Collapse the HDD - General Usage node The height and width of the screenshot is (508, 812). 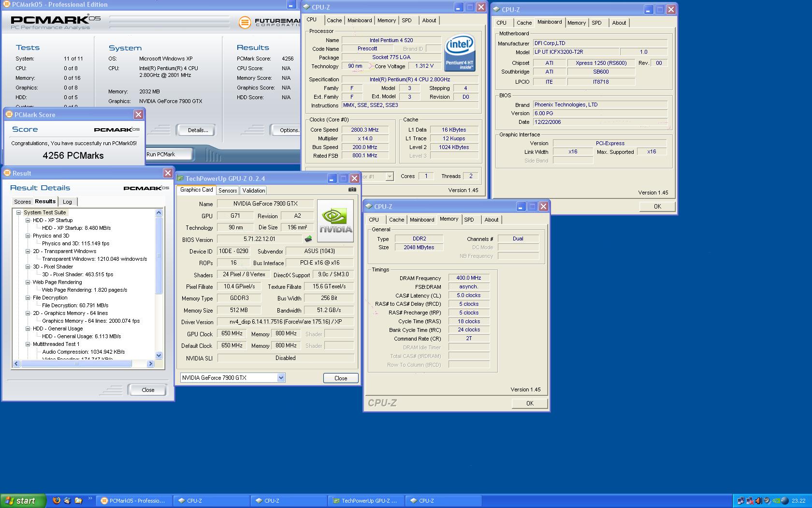point(28,329)
